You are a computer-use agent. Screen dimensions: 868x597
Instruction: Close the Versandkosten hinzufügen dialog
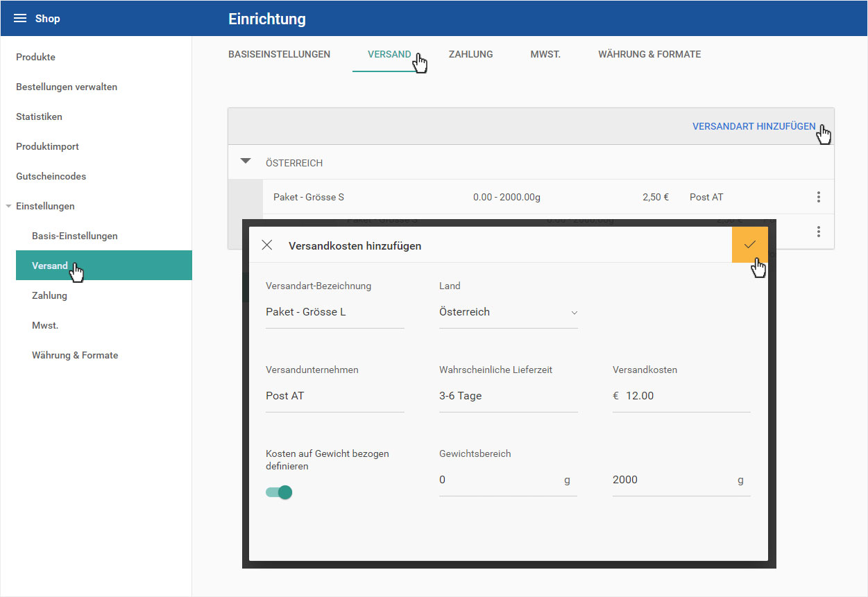coord(267,245)
